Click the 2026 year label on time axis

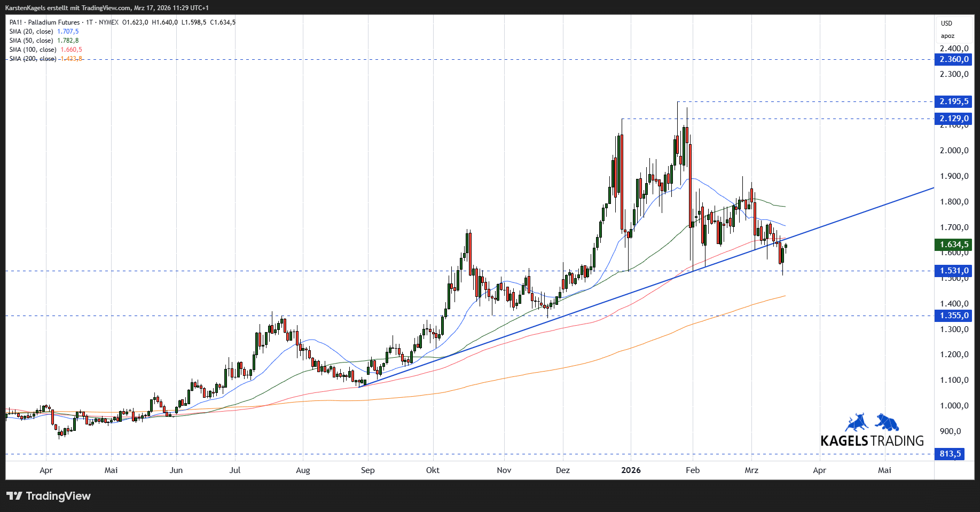[631, 470]
